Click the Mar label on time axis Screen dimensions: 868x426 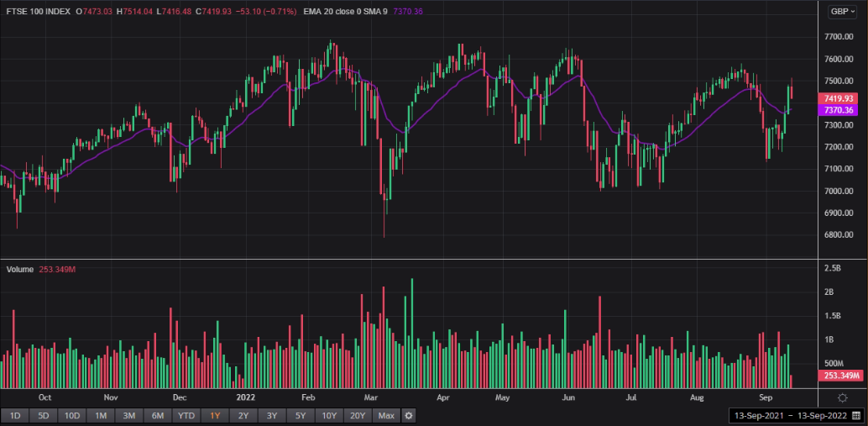click(x=371, y=397)
